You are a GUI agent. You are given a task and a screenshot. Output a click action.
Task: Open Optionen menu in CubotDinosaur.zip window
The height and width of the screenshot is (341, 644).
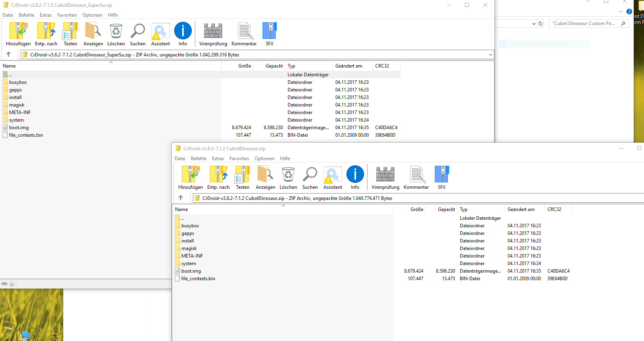pos(265,159)
